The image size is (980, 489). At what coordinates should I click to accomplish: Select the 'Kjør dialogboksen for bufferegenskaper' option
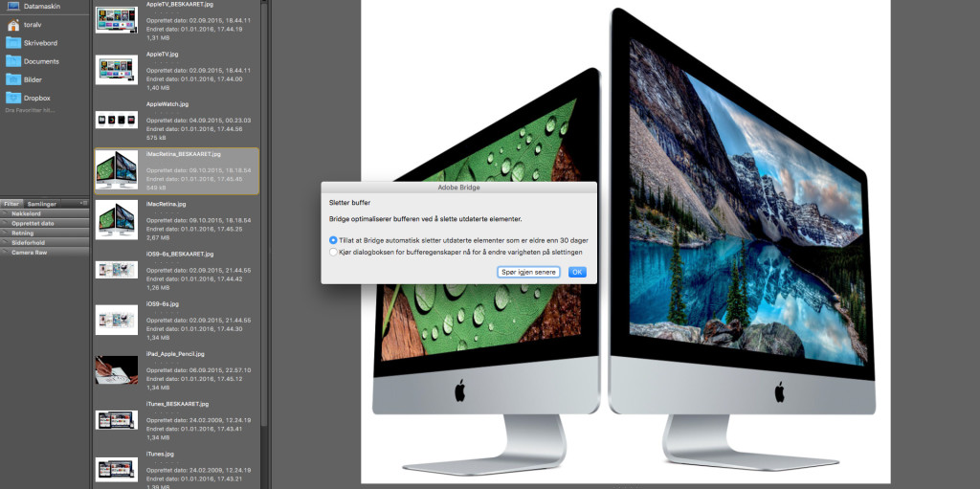(x=333, y=253)
